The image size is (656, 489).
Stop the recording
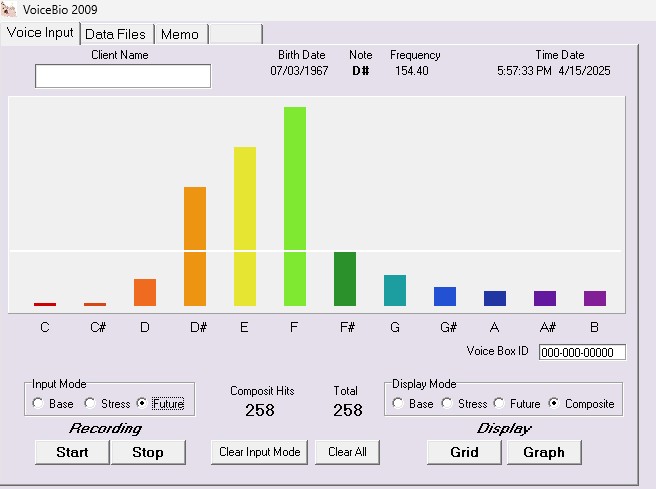(x=148, y=452)
